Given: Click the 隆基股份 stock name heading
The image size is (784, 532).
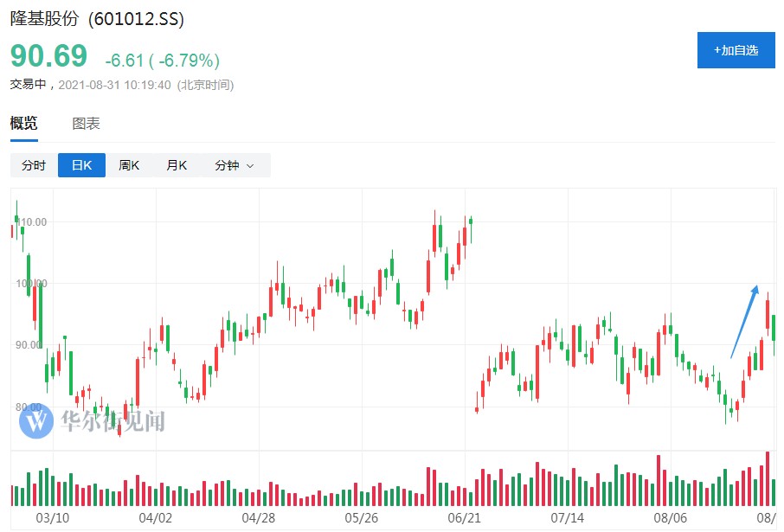Looking at the screenshot, I should 43,19.
